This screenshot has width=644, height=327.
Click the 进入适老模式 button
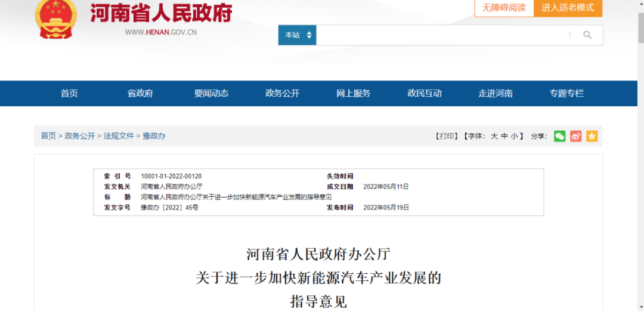(568, 8)
